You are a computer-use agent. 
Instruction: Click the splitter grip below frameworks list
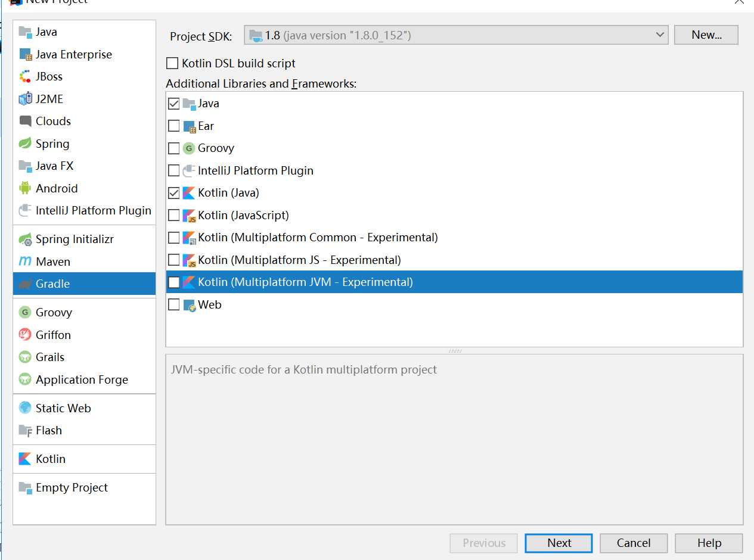(x=455, y=350)
